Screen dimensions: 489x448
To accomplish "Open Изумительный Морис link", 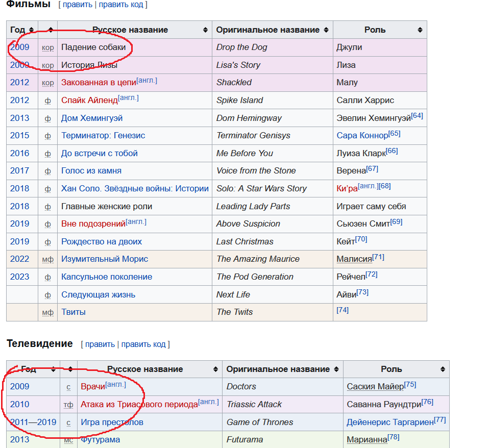I will [x=105, y=259].
